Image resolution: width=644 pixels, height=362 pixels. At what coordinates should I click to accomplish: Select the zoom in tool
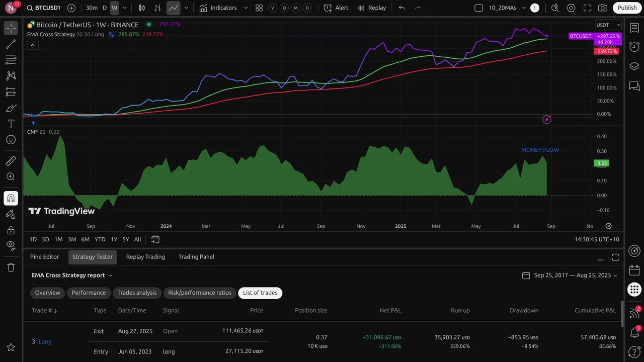(11, 177)
